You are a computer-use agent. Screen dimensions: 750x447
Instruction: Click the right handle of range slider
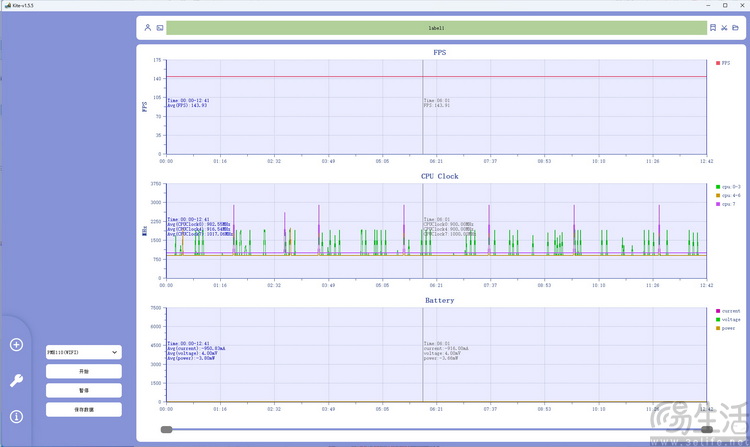point(706,429)
